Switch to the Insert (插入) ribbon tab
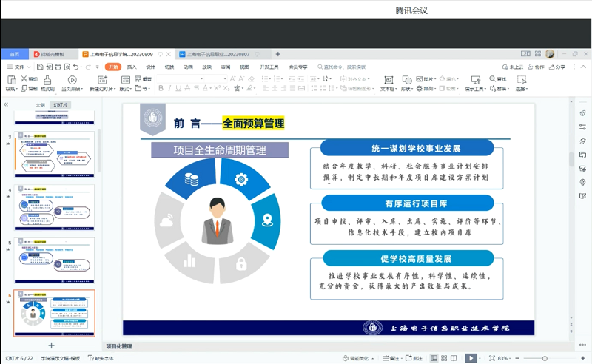This screenshot has width=592, height=364. coord(132,67)
